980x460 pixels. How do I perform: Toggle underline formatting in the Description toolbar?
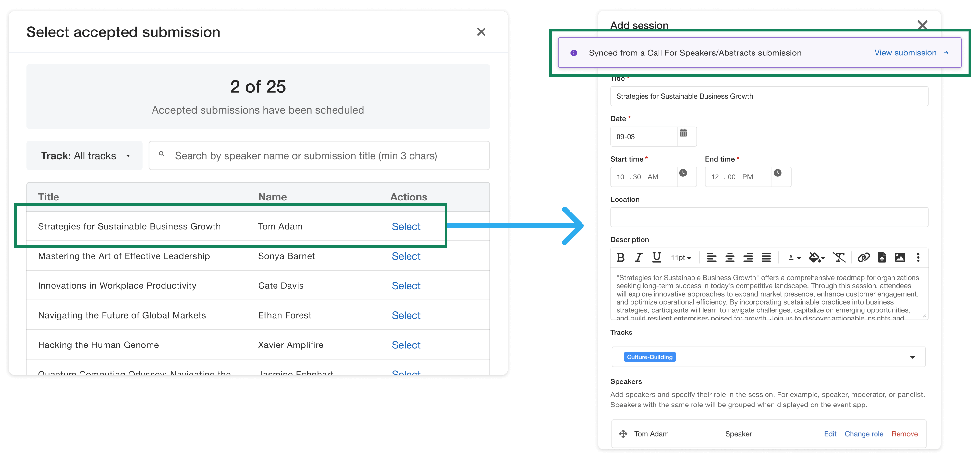tap(656, 258)
